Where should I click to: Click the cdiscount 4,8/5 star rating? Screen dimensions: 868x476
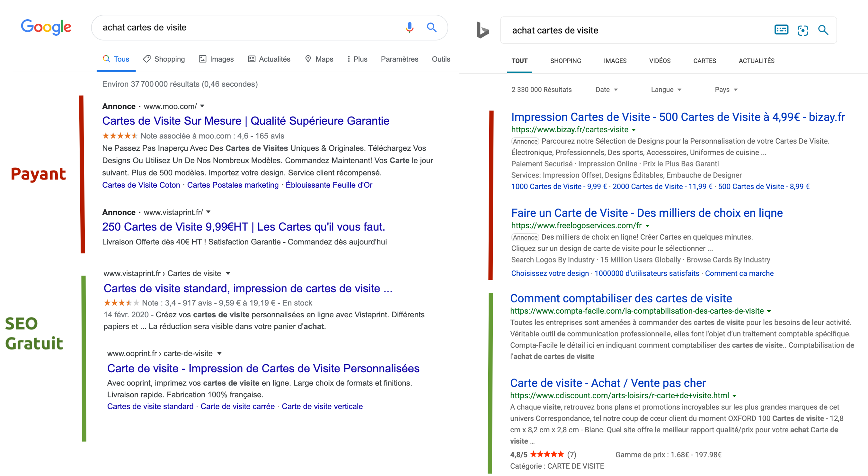point(546,454)
